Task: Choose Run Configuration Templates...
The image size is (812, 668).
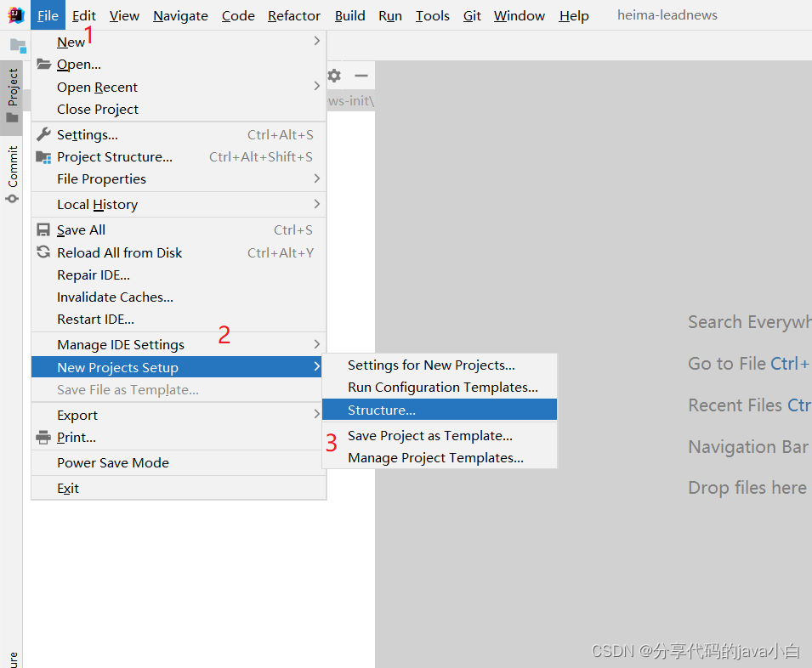Action: coord(440,388)
